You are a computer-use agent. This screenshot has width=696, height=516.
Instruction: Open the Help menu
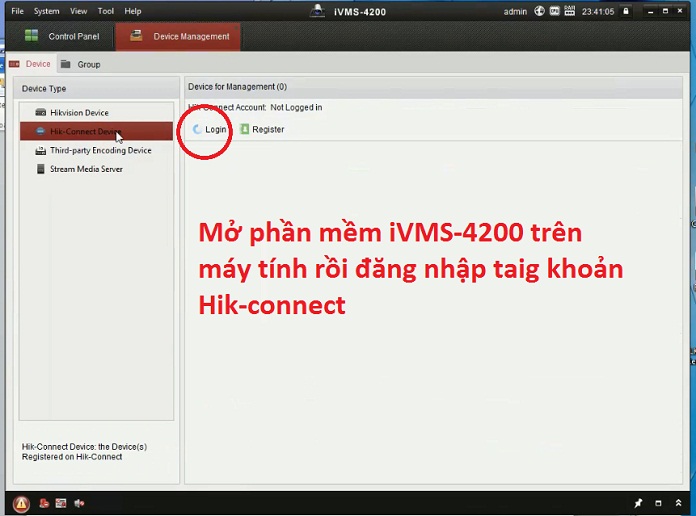pyautogui.click(x=132, y=11)
